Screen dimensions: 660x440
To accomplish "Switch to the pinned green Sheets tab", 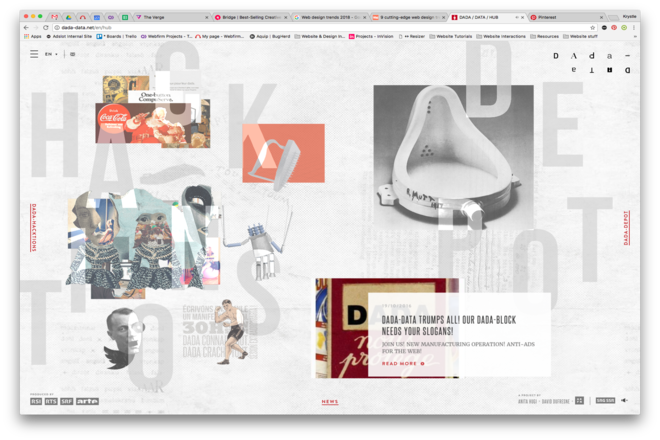I will point(125,17).
